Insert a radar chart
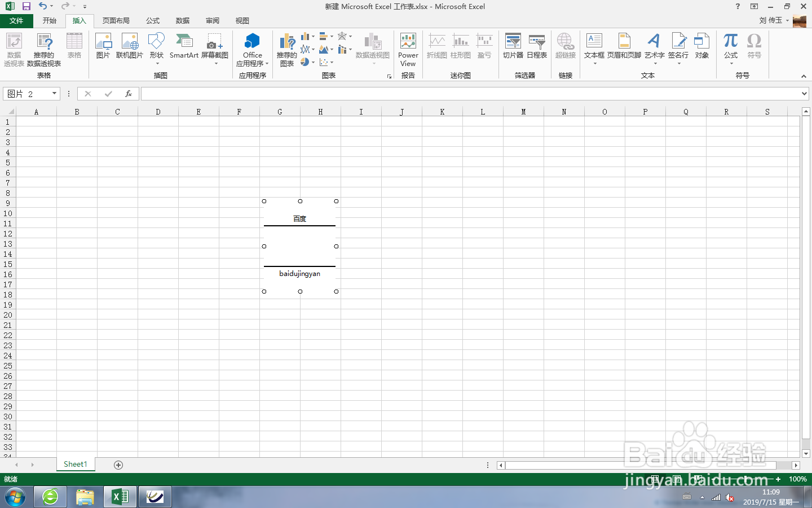Image resolution: width=812 pixels, height=508 pixels. [342, 37]
